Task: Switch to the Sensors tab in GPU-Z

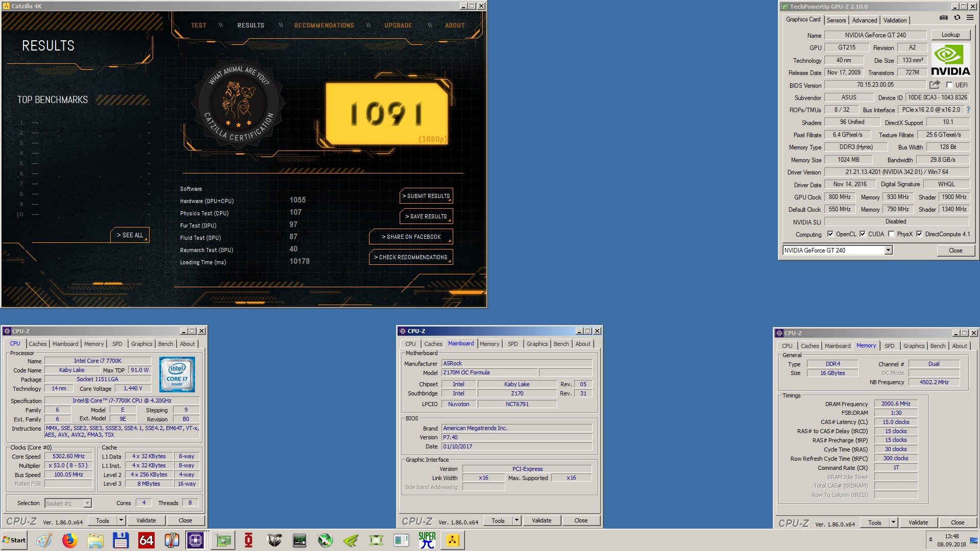Action: click(x=836, y=20)
